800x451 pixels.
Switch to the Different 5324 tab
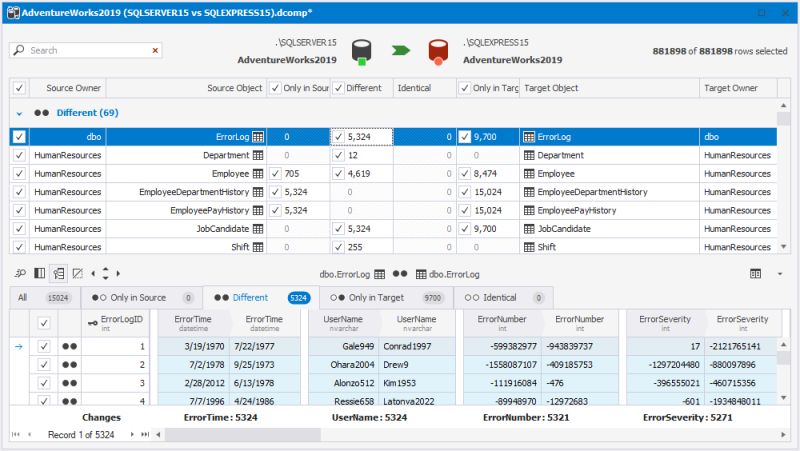pos(261,297)
